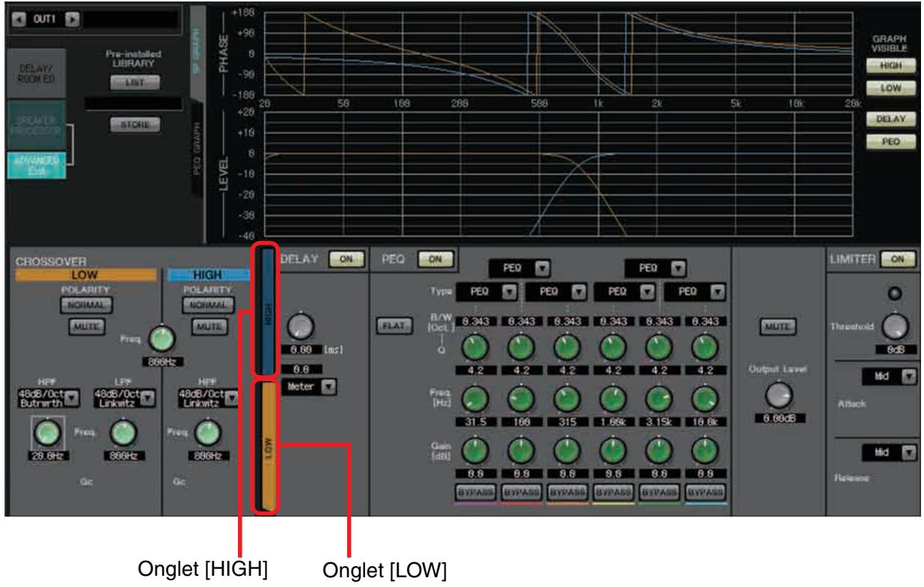Click the LOW HPF 20.0Hz frequency knob
924x587 pixels.
pos(46,432)
